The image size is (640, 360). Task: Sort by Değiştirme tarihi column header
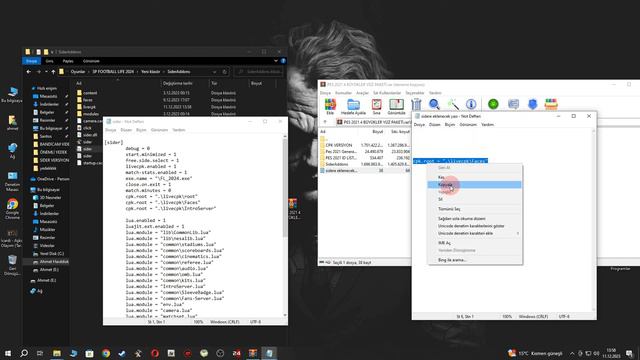click(178, 83)
